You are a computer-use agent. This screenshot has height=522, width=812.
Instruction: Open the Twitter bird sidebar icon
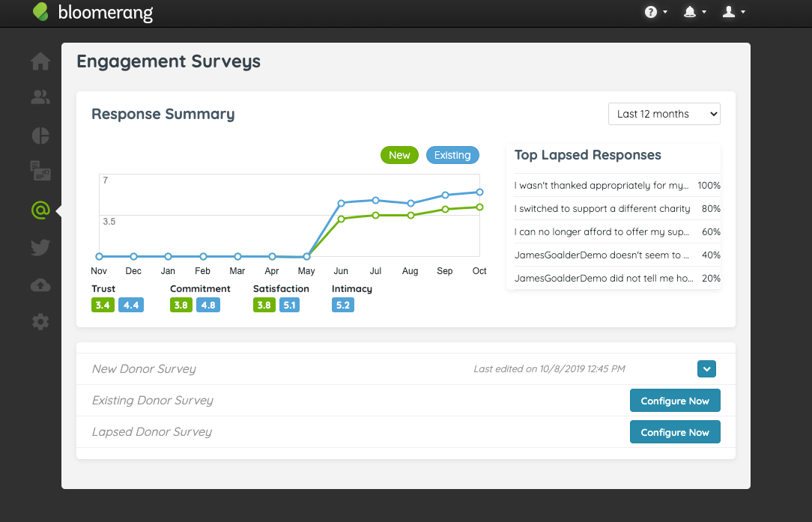coord(40,248)
